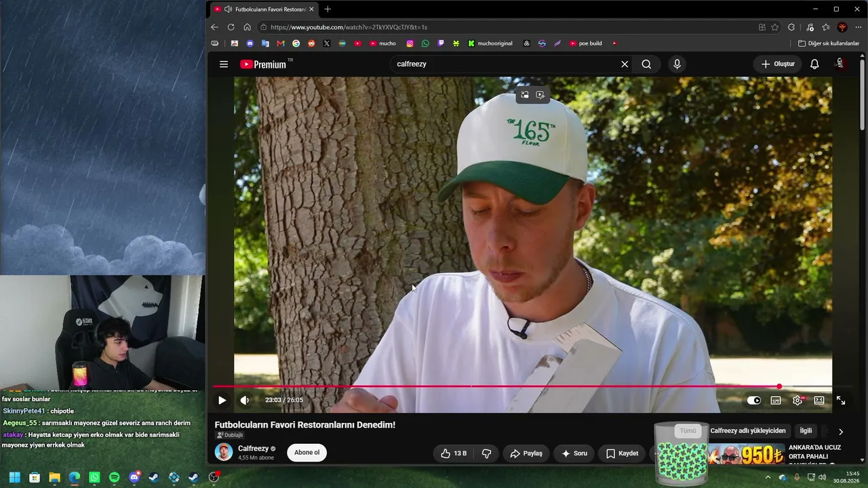Switch the player to theater mode
868x488 pixels.
point(819,401)
